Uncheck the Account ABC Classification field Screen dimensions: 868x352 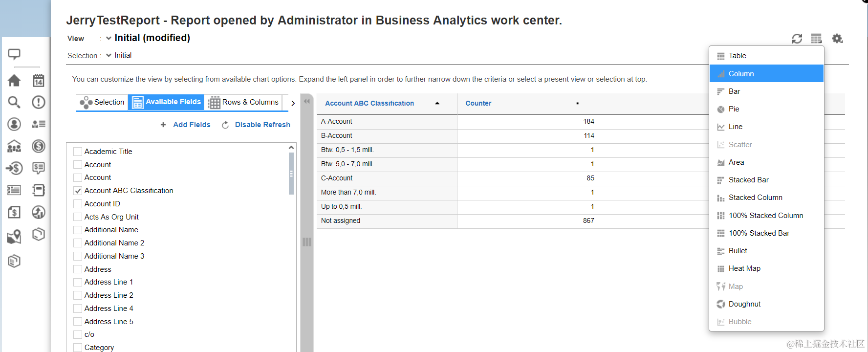coord(78,191)
